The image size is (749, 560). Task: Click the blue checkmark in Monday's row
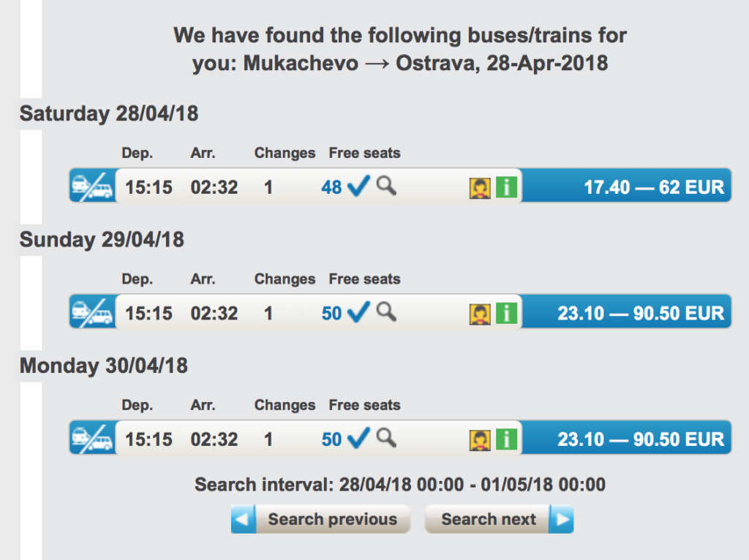coord(358,439)
